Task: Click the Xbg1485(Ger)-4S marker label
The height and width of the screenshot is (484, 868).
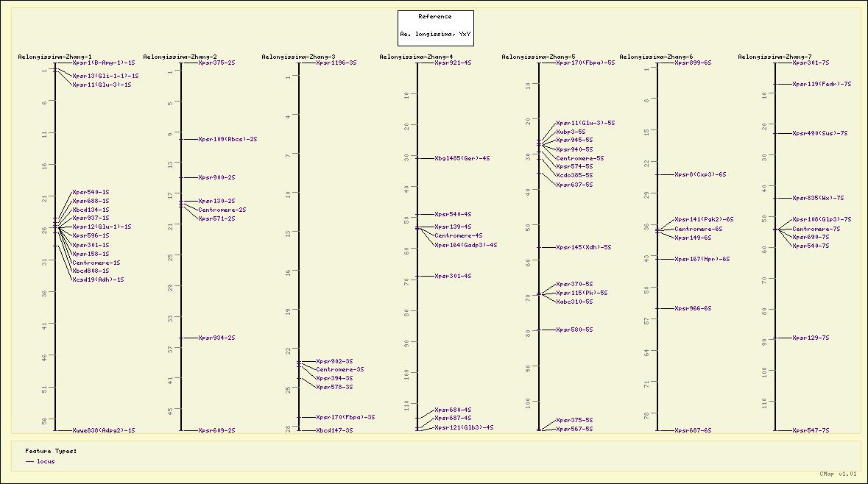Action: pyautogui.click(x=462, y=158)
